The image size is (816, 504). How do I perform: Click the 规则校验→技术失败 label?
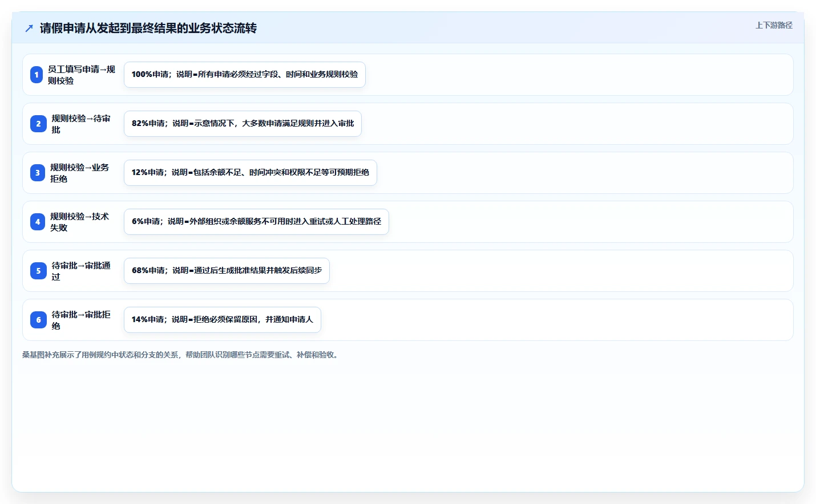tap(80, 222)
